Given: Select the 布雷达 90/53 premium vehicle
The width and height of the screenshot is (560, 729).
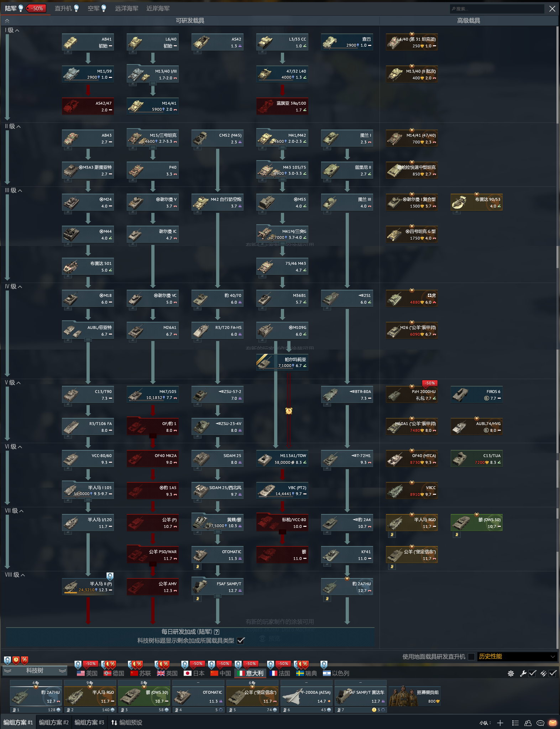Looking at the screenshot, I should pos(477,202).
